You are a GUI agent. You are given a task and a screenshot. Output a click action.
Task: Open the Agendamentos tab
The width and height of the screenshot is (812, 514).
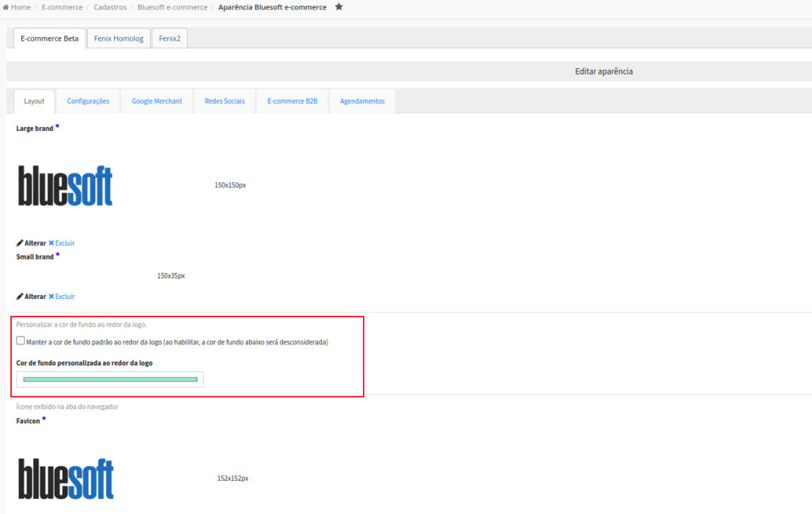362,102
